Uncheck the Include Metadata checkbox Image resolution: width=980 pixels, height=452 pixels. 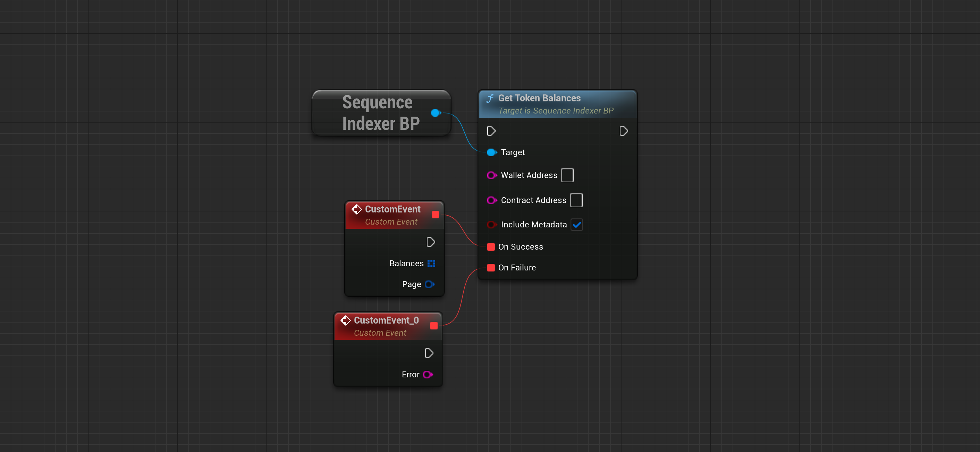click(x=576, y=225)
